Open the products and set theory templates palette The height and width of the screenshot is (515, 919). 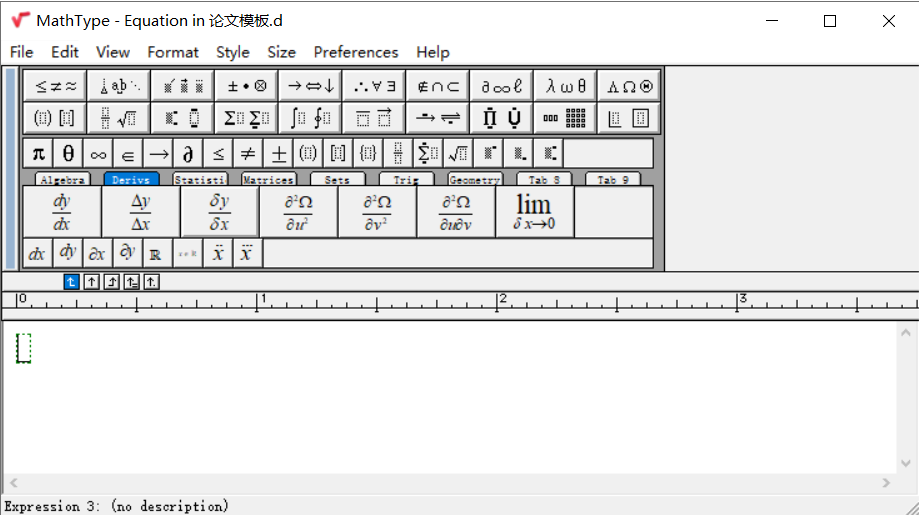[x=502, y=118]
